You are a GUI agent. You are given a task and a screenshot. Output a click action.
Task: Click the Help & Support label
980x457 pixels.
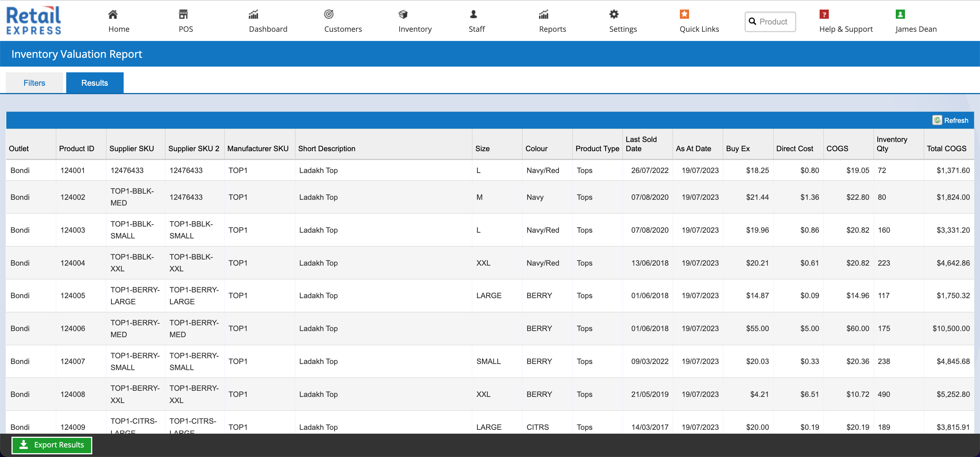pyautogui.click(x=846, y=29)
